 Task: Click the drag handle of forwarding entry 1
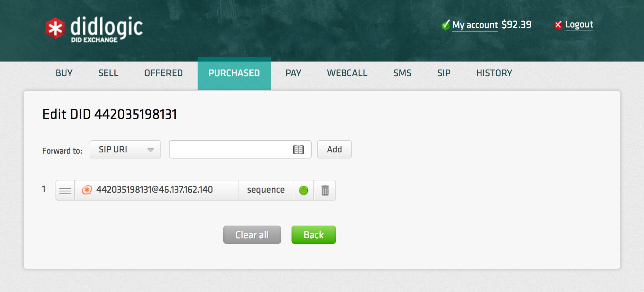click(x=65, y=190)
